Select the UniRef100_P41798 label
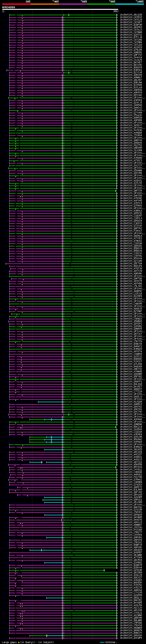 131,477
